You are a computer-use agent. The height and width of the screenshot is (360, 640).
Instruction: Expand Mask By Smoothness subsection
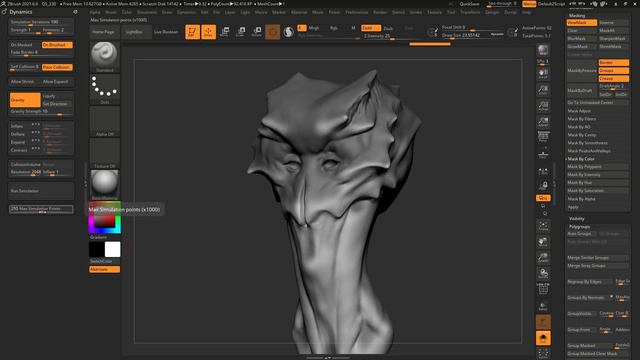[587, 143]
